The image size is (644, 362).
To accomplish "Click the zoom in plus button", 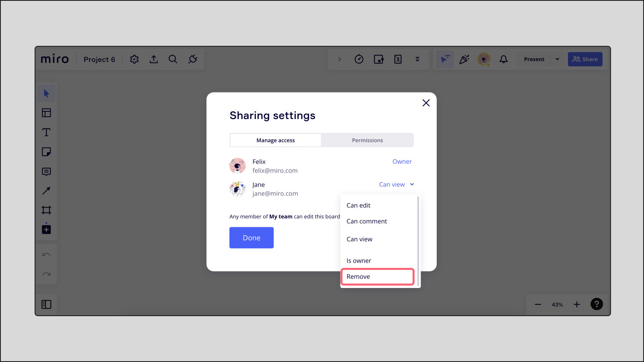I will [577, 304].
